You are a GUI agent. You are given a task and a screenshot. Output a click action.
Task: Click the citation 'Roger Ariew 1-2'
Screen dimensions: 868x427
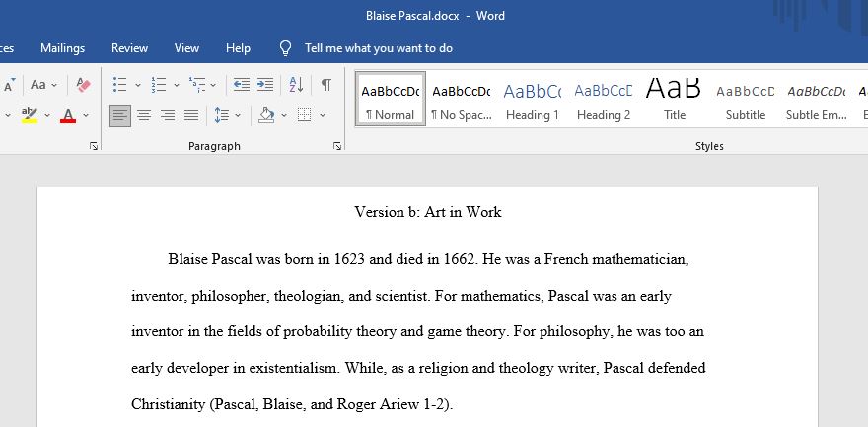391,405
